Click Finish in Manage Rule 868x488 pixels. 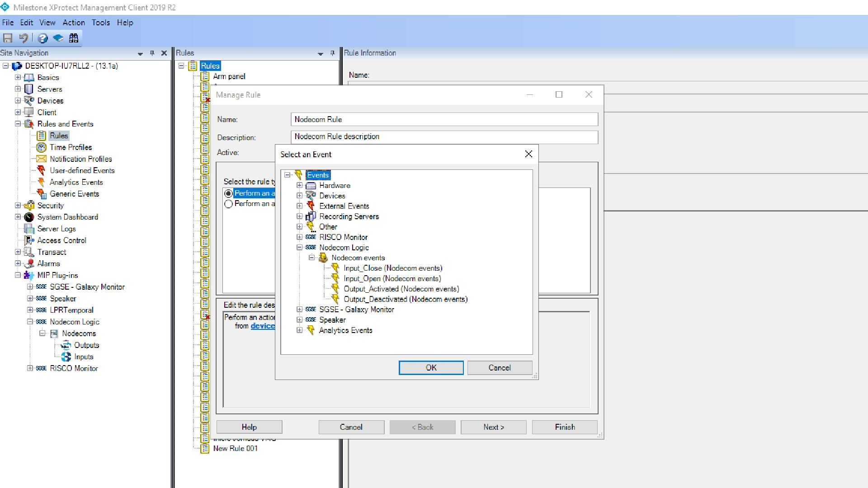[565, 427]
